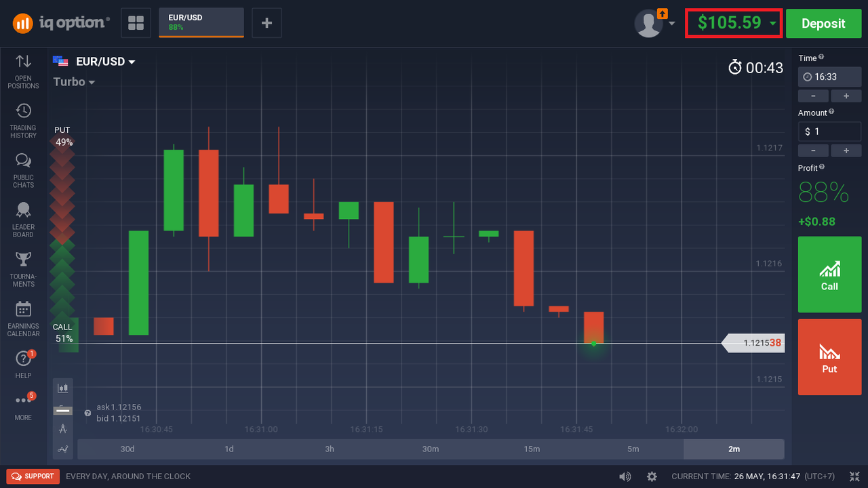Click the Amount info icon
This screenshot has height=488, width=868.
(x=831, y=112)
